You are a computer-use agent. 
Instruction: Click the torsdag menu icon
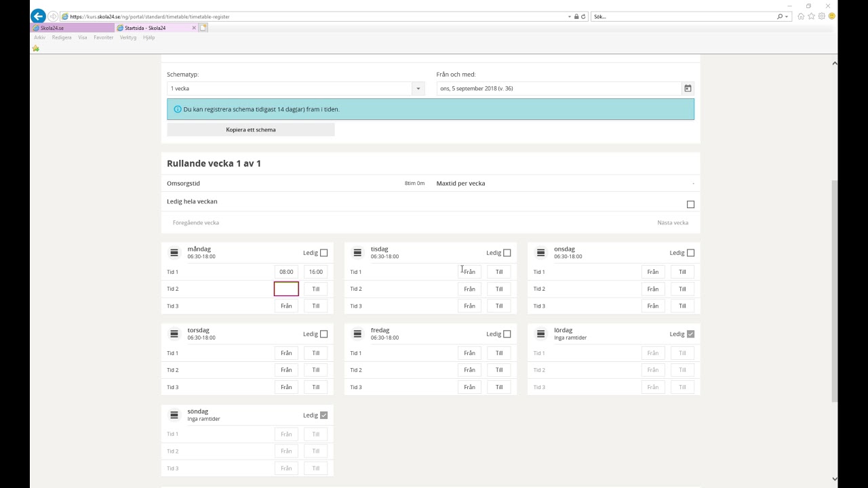tap(174, 333)
